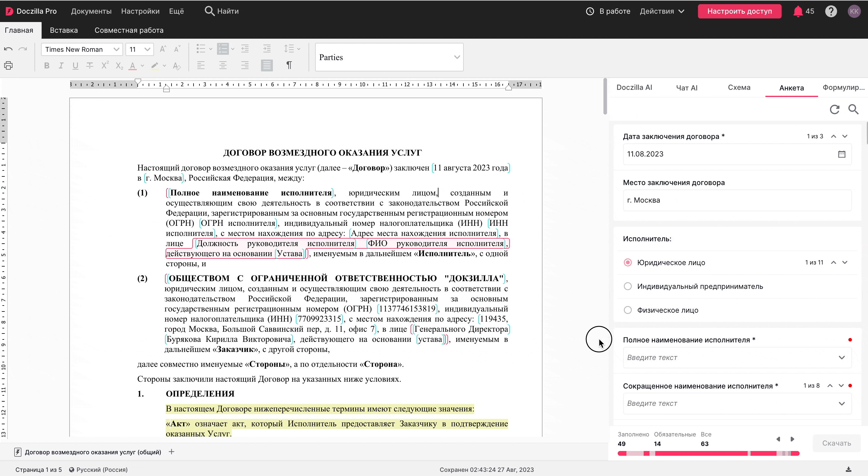Click the Настроить доступ button
The image size is (868, 476).
(x=739, y=12)
